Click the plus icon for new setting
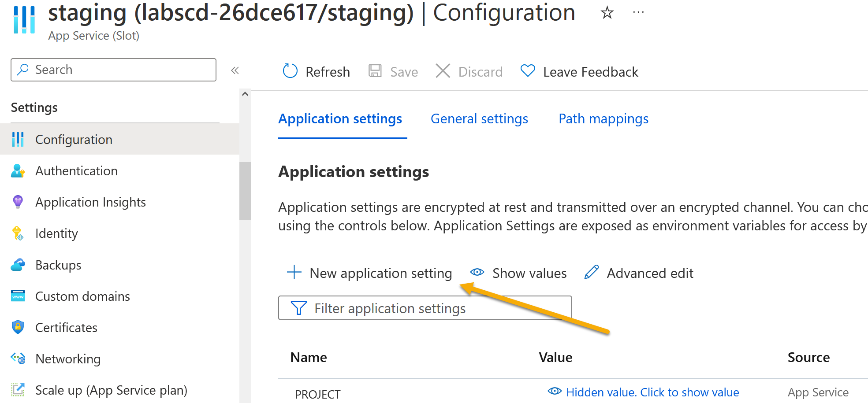This screenshot has height=403, width=868. click(x=294, y=272)
